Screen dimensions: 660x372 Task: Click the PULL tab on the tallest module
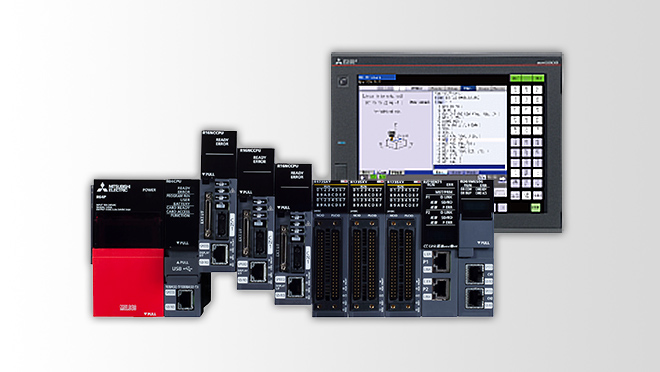(x=209, y=174)
